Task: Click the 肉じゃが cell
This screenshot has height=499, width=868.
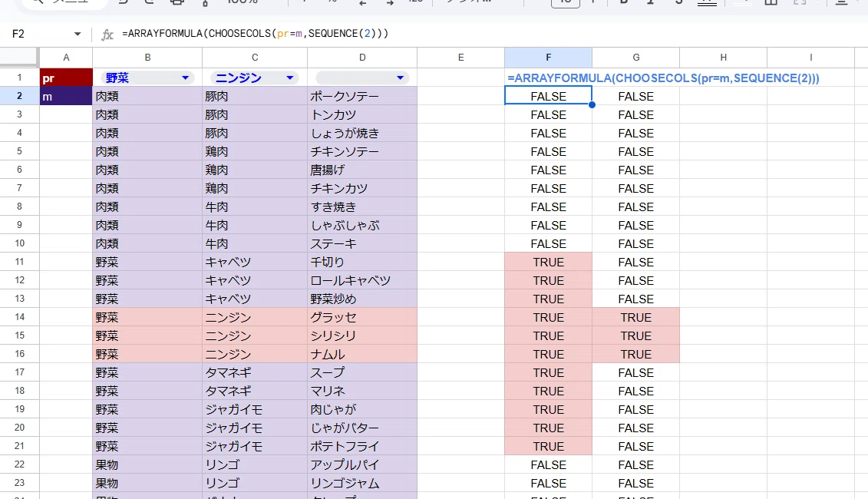Action: [362, 409]
